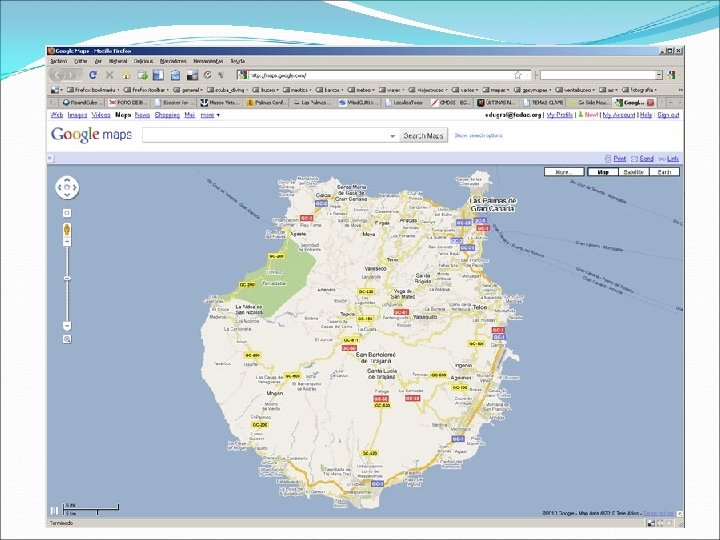The width and height of the screenshot is (720, 540).
Task: Pan the map right with arrow
Action: click(75, 187)
